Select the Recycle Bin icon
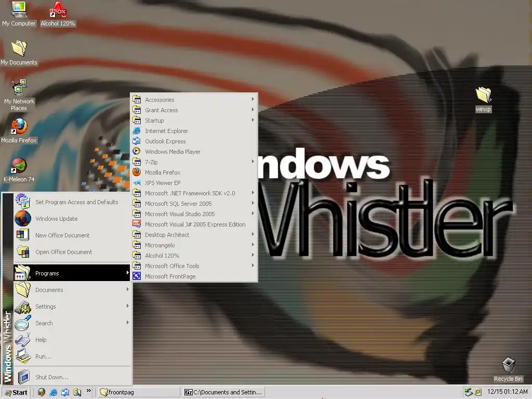This screenshot has width=532, height=399. pyautogui.click(x=508, y=369)
